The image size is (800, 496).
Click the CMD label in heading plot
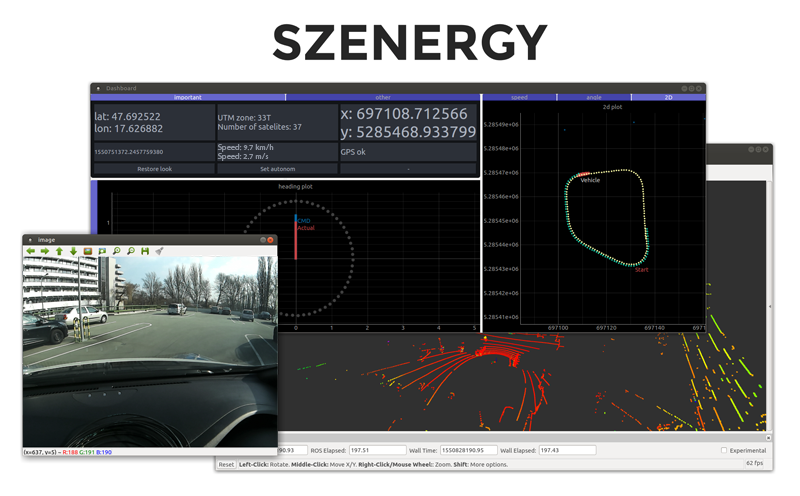click(x=304, y=220)
